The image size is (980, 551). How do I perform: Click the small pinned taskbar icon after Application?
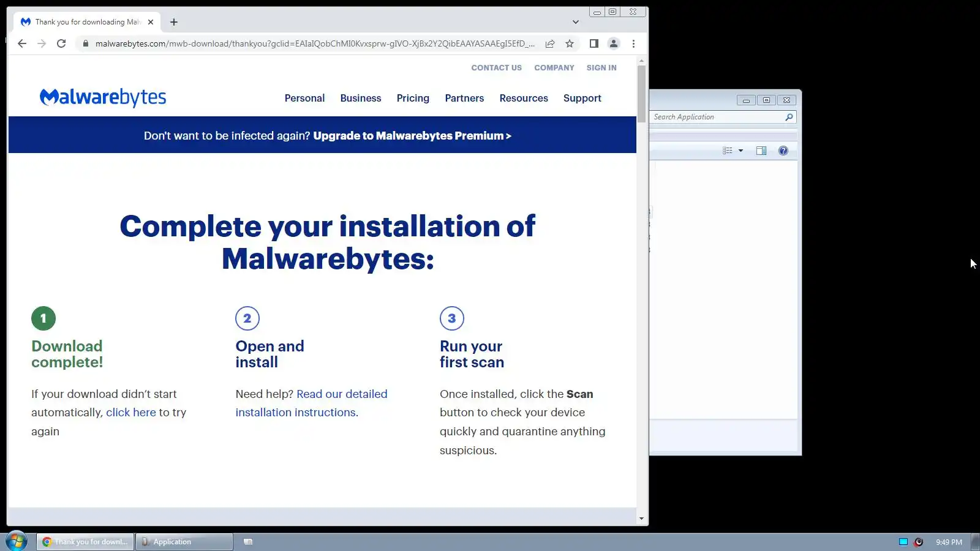[248, 542]
